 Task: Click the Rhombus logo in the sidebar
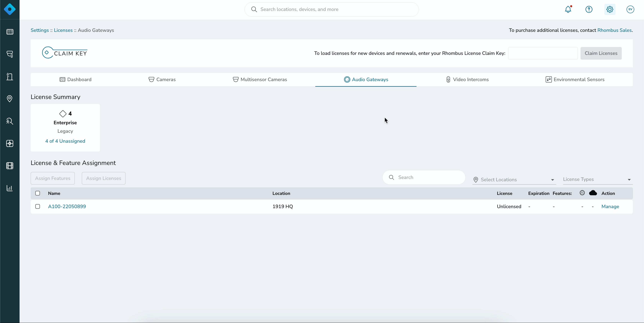click(10, 10)
